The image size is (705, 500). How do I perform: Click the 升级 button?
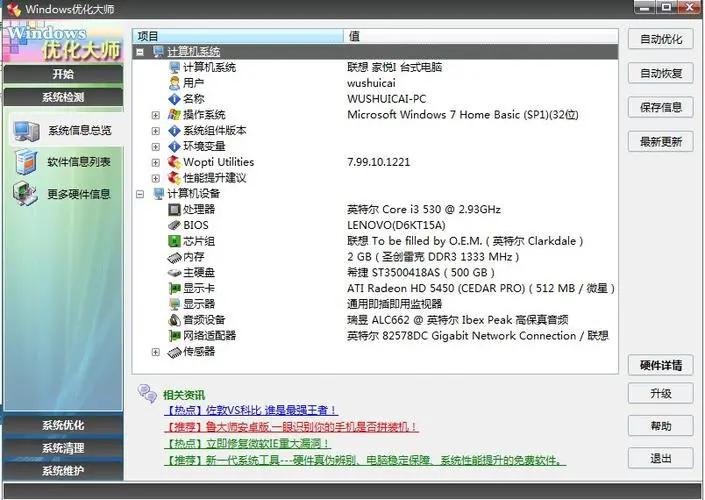pos(661,393)
